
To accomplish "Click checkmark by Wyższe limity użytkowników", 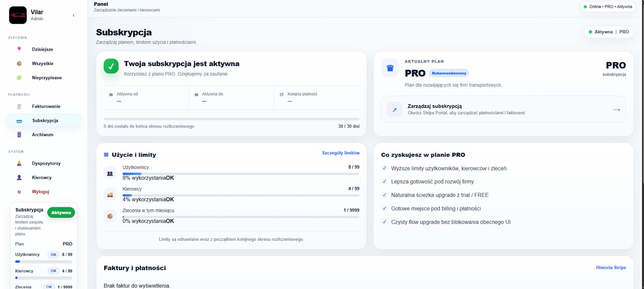I will [x=384, y=168].
